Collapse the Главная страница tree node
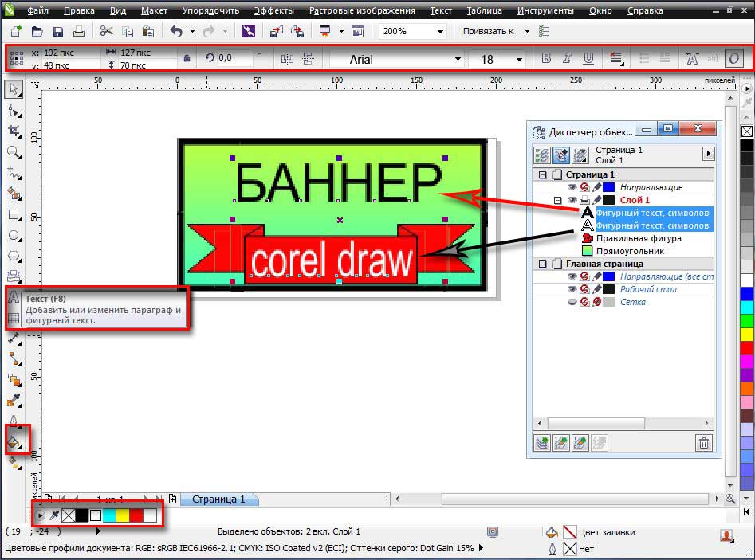Screen dimensions: 755x560 tap(543, 264)
